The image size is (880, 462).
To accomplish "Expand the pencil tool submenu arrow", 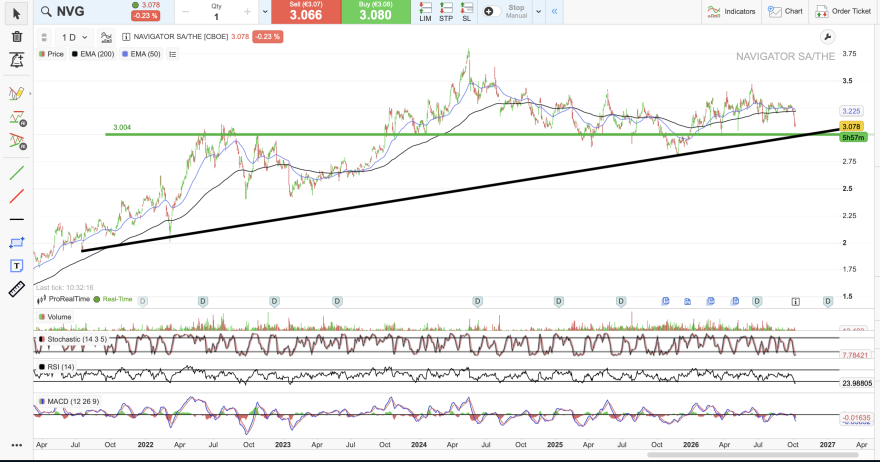I will tap(30, 94).
